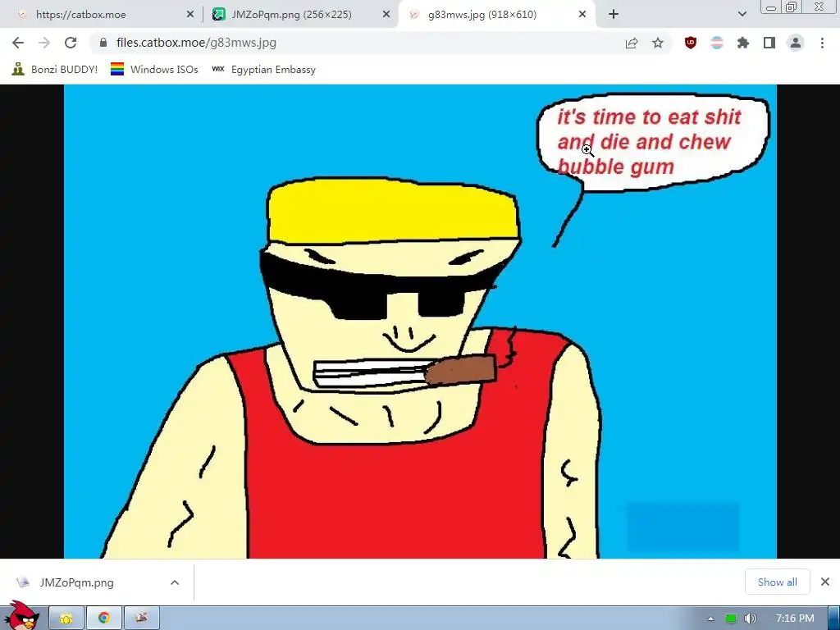
Task: Click the green tray status icon
Action: click(731, 619)
